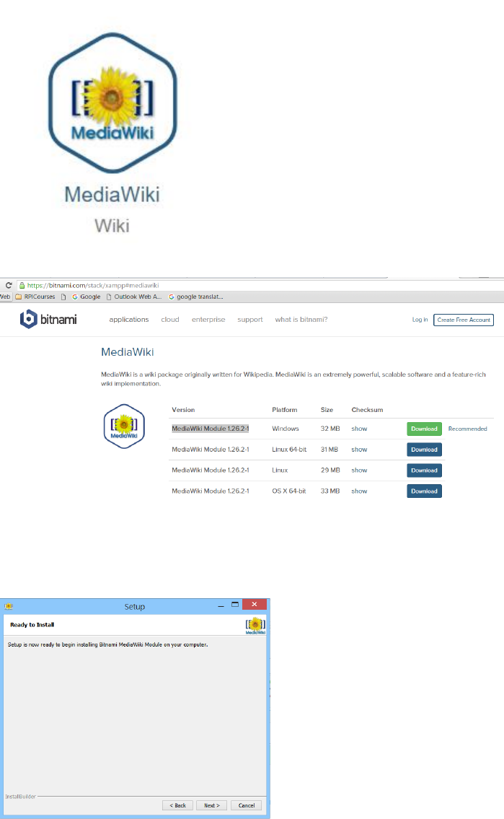Screen dimensions: 504x819
Task: Click the green padlock in address bar
Action: click(x=22, y=285)
